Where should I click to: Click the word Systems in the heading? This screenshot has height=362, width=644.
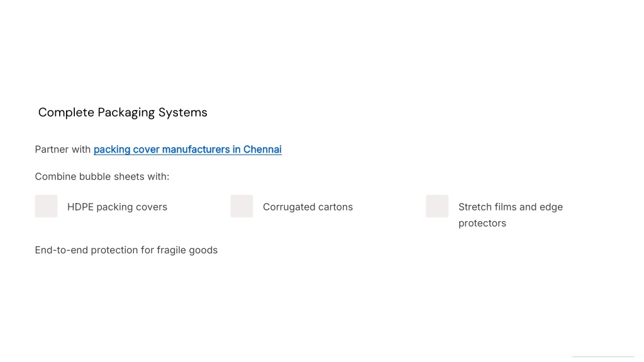coord(183,112)
